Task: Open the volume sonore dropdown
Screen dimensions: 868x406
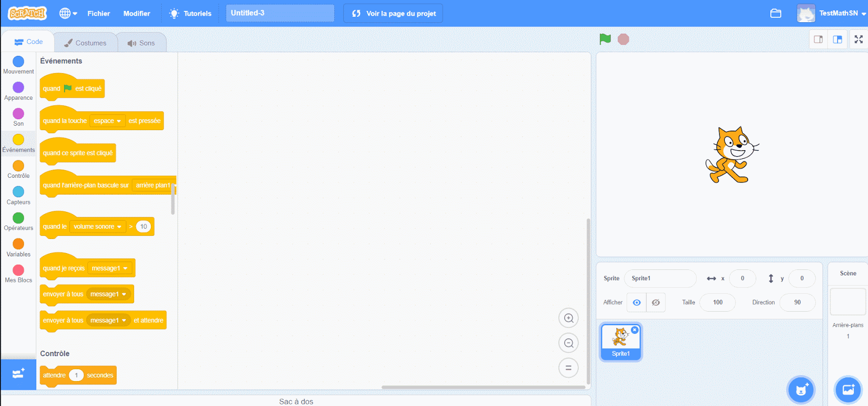Action: [x=98, y=227]
